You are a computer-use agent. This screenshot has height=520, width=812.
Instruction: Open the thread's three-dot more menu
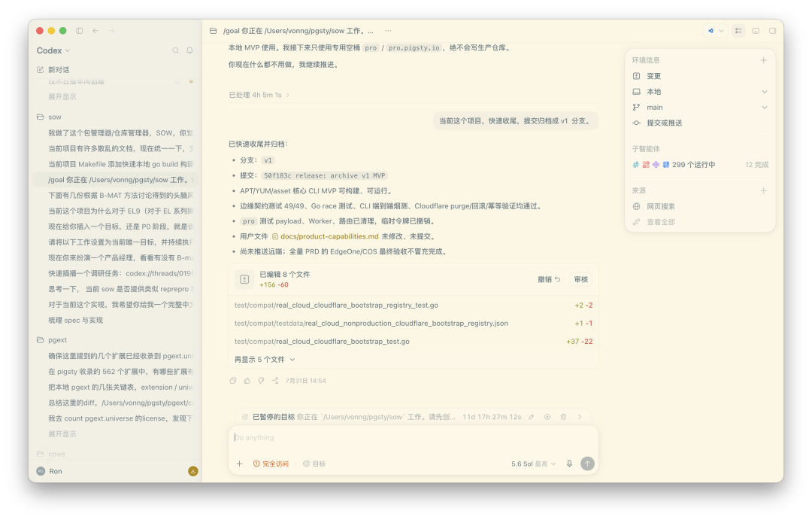point(388,31)
